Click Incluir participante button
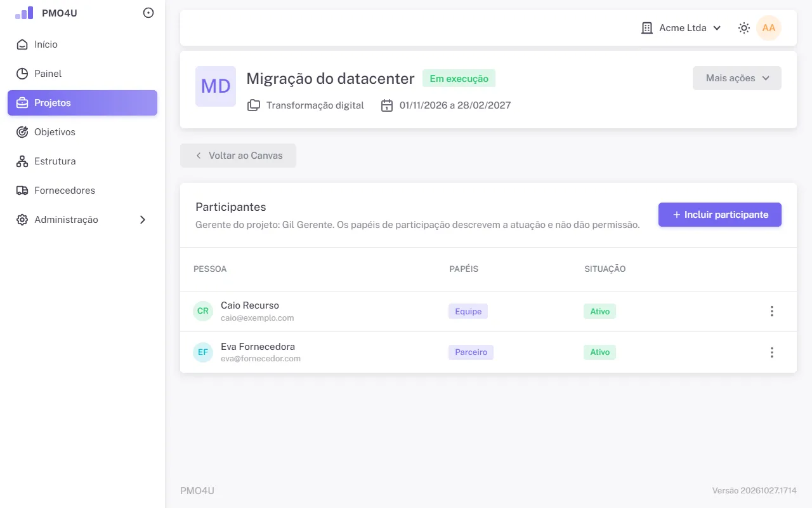Image resolution: width=812 pixels, height=508 pixels. [720, 215]
